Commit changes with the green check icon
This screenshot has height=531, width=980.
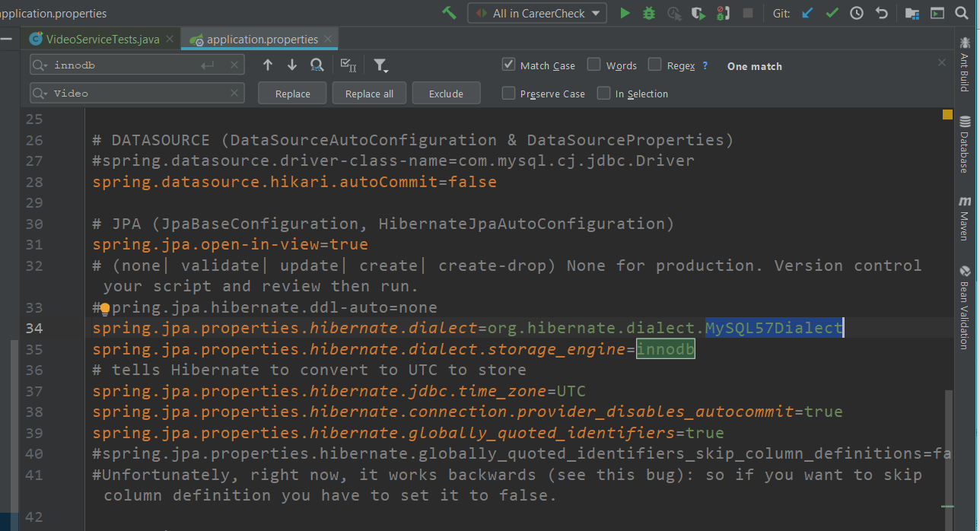pyautogui.click(x=831, y=13)
